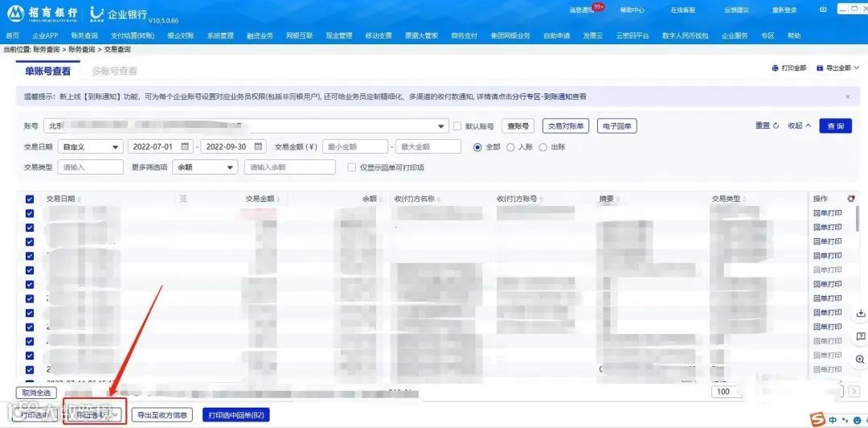Click 打印选中回单(82) button
Image resolution: width=868 pixels, height=428 pixels.
coord(236,414)
